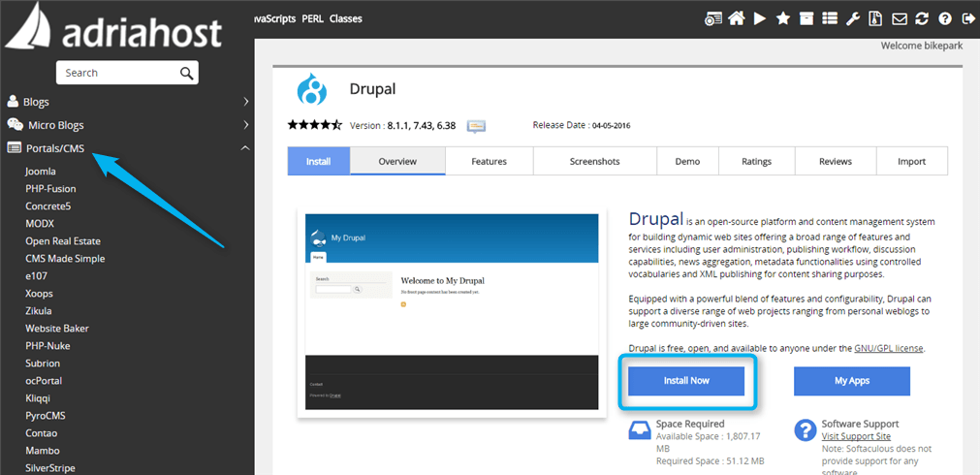980x475 pixels.
Task: Click the My Apps button
Action: click(852, 381)
